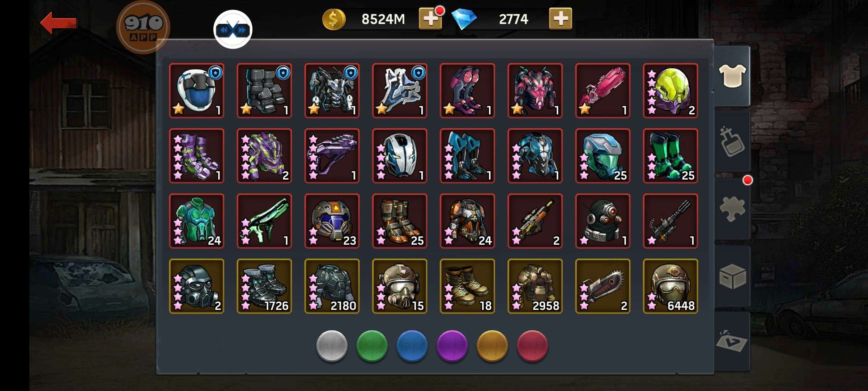Open the puzzle piece fragments tab
Screen dimensions: 868x391
tap(732, 209)
